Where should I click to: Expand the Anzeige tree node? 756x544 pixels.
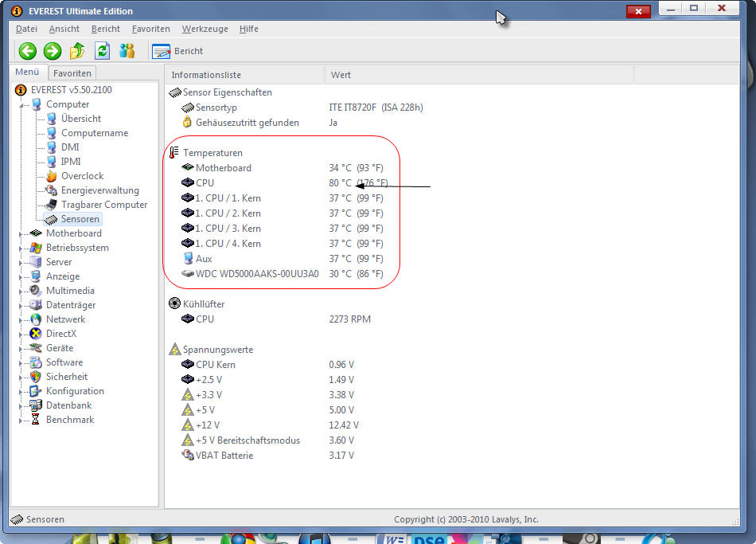(x=21, y=277)
